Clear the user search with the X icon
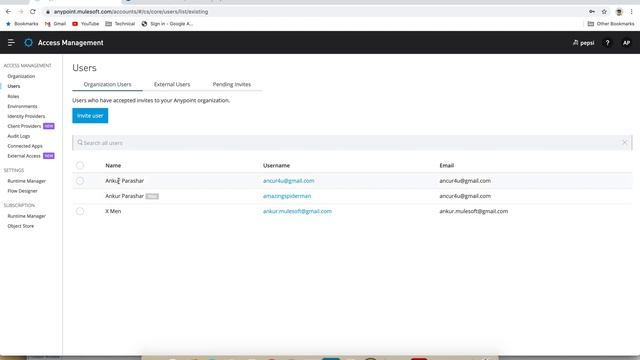This screenshot has width=640, height=360. [x=624, y=142]
